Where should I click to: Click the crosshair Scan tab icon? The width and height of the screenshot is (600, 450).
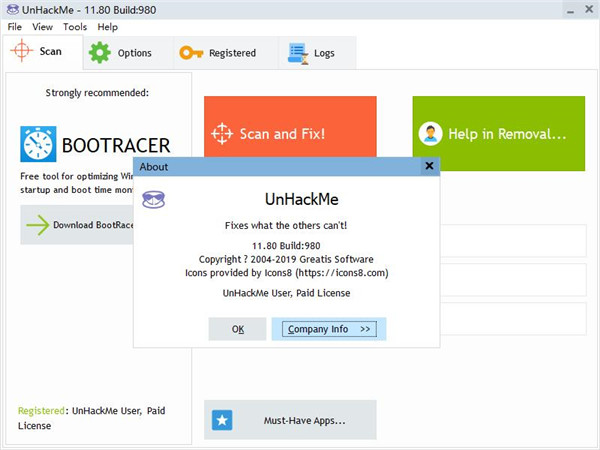pyautogui.click(x=21, y=50)
